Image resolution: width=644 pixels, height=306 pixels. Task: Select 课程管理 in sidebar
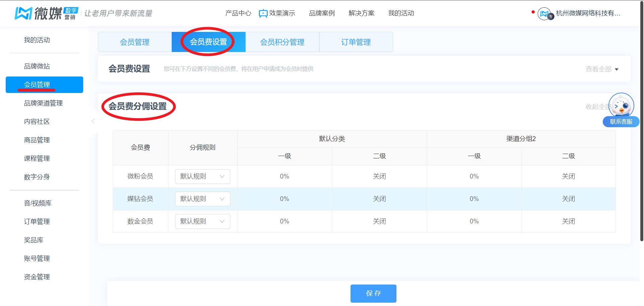(x=37, y=158)
